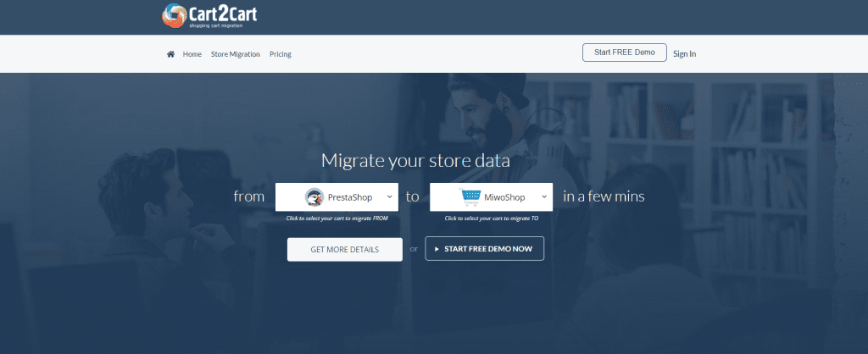Click 'shopping cart migration' tagline under logo
This screenshot has height=354, width=868.
(216, 26)
